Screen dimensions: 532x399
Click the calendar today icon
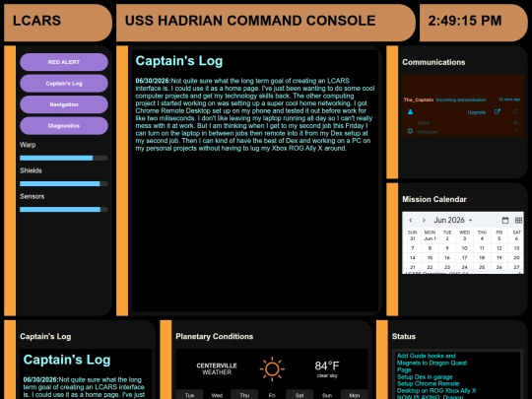click(505, 221)
